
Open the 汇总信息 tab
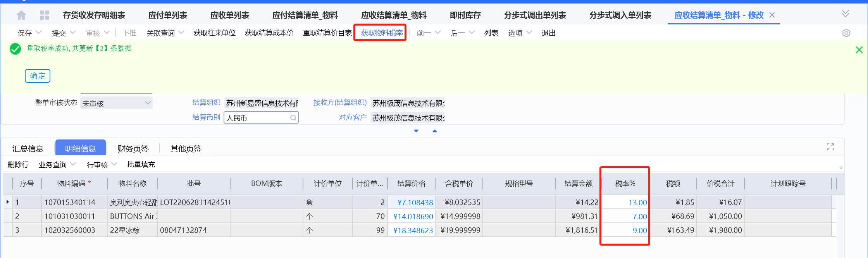[28, 148]
